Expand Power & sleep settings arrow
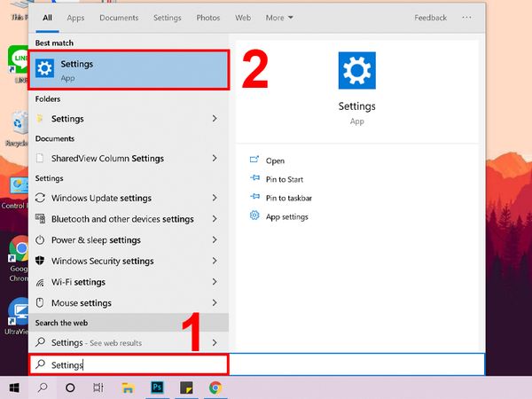 click(x=215, y=240)
